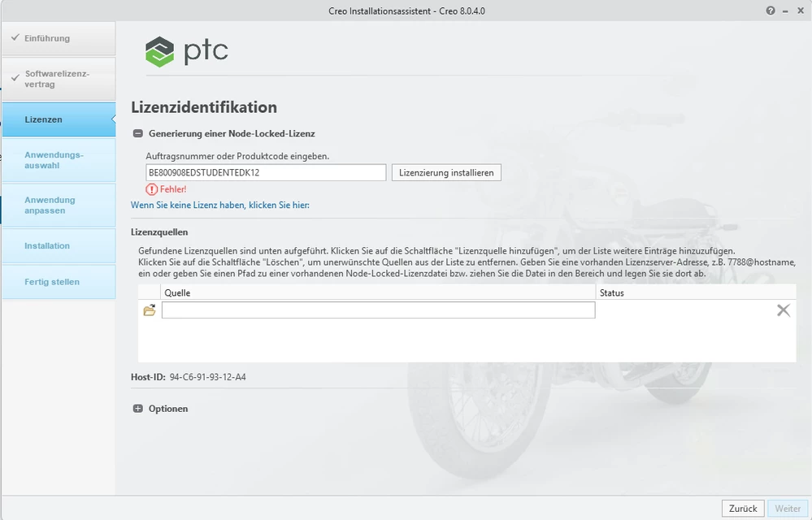The width and height of the screenshot is (812, 520).
Task: Click the Lizenzierung installieren button
Action: coord(445,171)
